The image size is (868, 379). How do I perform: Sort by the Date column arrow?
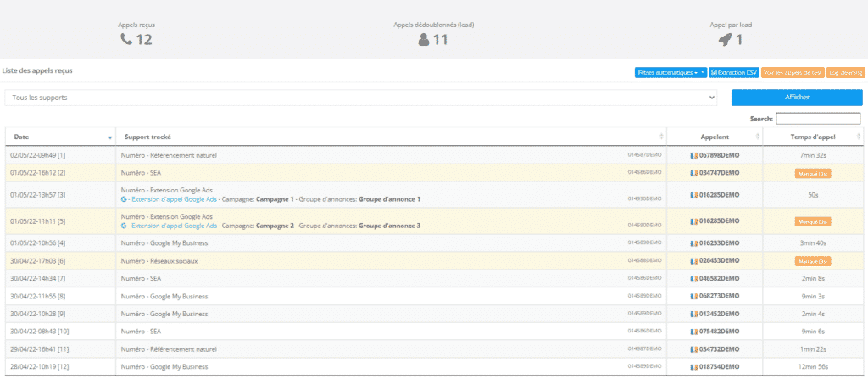point(110,137)
